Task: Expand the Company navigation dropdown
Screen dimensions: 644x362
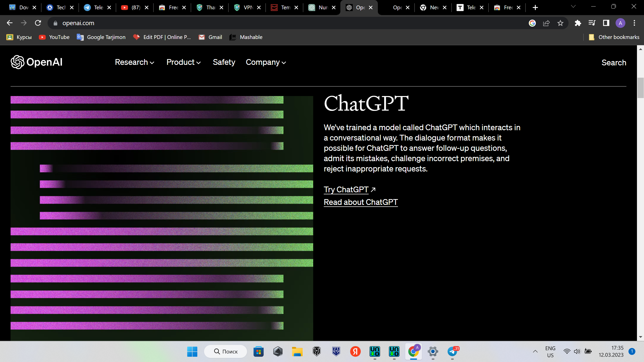Action: [265, 62]
